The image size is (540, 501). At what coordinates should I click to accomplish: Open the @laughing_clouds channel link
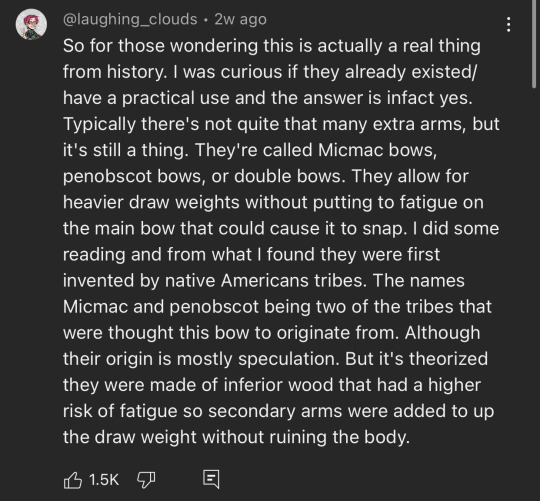pyautogui.click(x=130, y=19)
